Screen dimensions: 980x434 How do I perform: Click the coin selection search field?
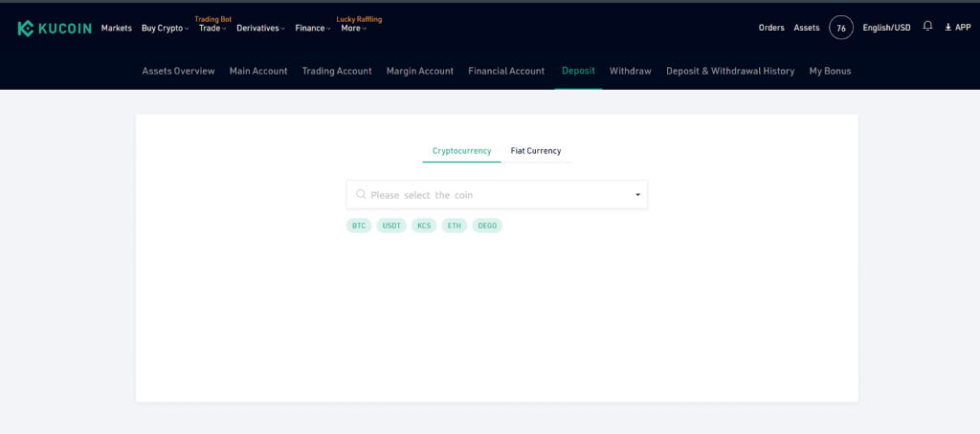coord(497,195)
